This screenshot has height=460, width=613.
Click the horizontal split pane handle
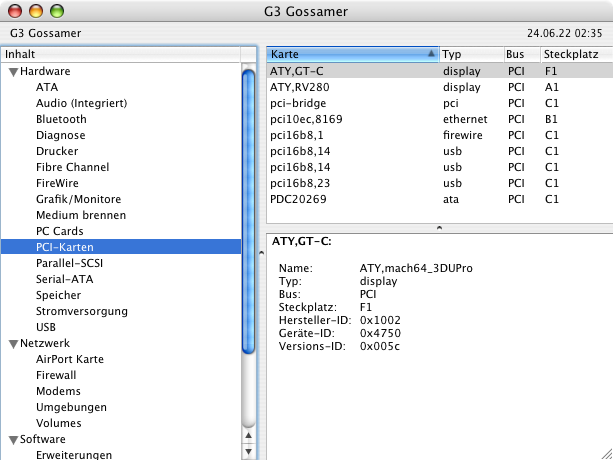439,227
